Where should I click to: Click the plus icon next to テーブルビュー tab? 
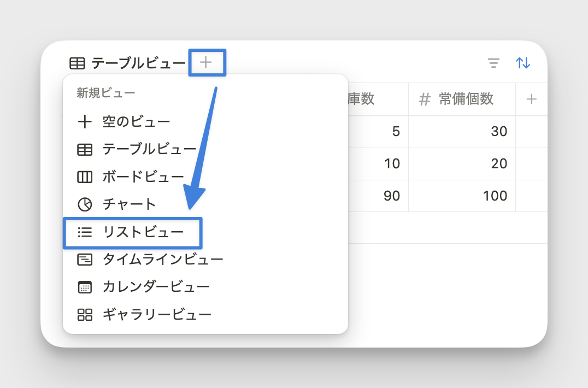coord(206,62)
